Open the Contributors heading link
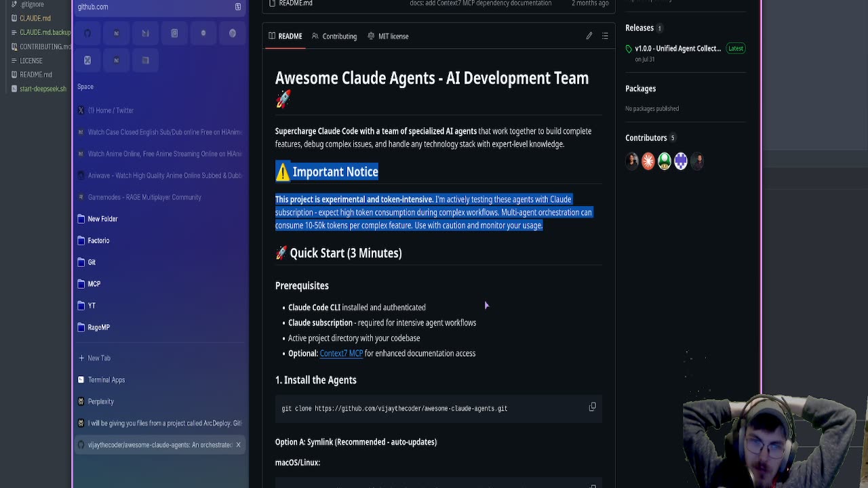 646,138
